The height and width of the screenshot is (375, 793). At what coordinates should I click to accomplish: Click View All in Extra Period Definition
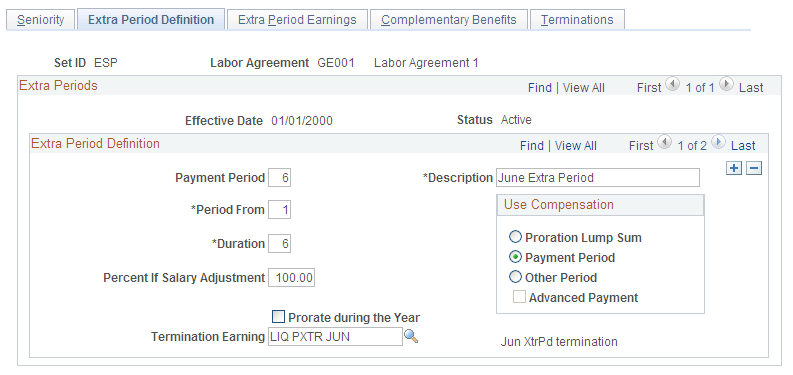point(576,146)
